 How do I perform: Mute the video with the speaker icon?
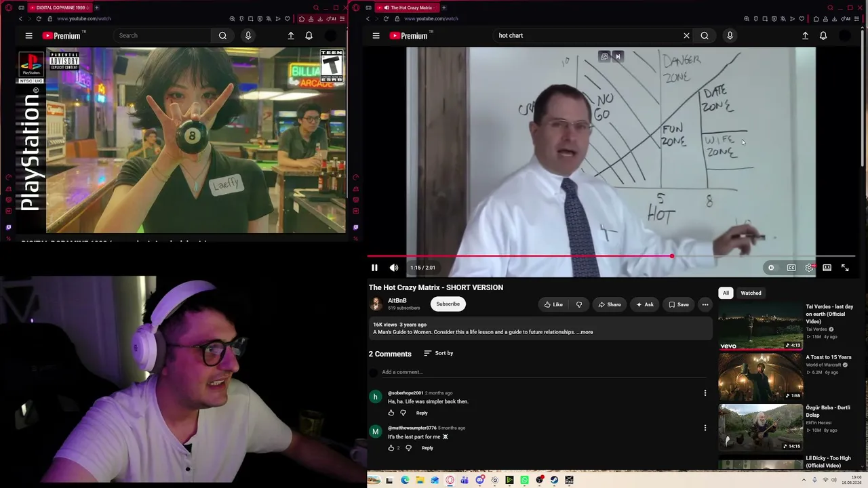point(394,268)
